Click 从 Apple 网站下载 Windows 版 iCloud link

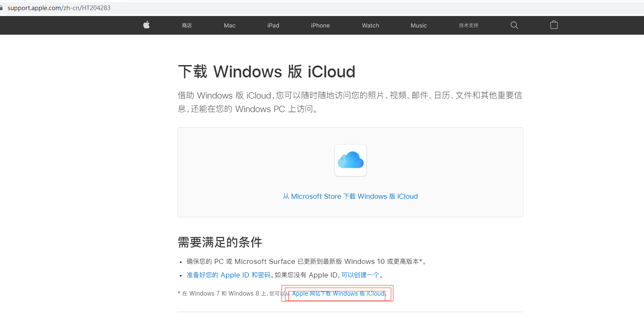pyautogui.click(x=335, y=294)
